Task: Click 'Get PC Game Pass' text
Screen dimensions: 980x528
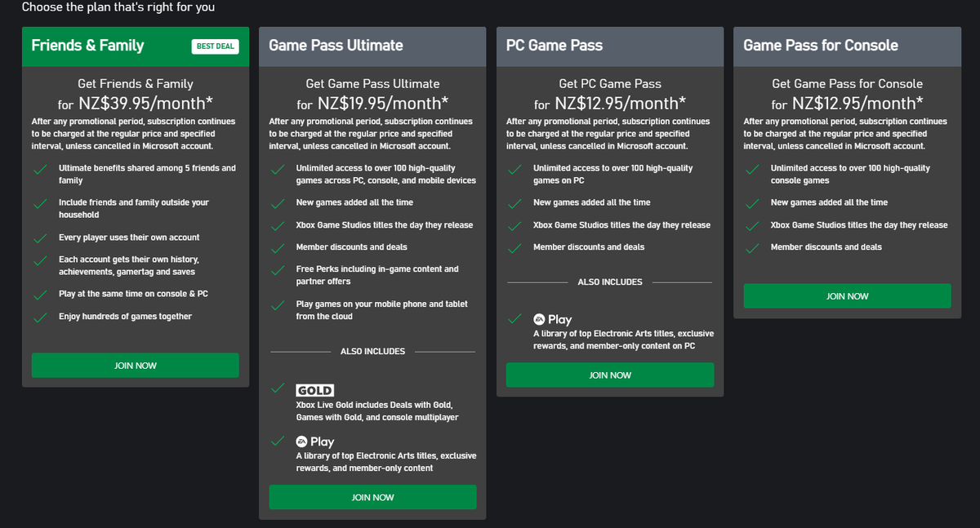Action: pyautogui.click(x=610, y=83)
